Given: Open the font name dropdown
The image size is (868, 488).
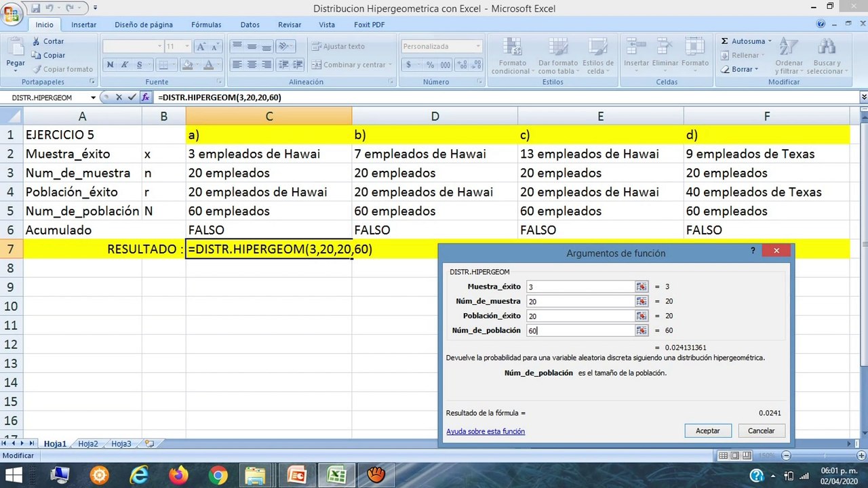Looking at the screenshot, I should (160, 47).
